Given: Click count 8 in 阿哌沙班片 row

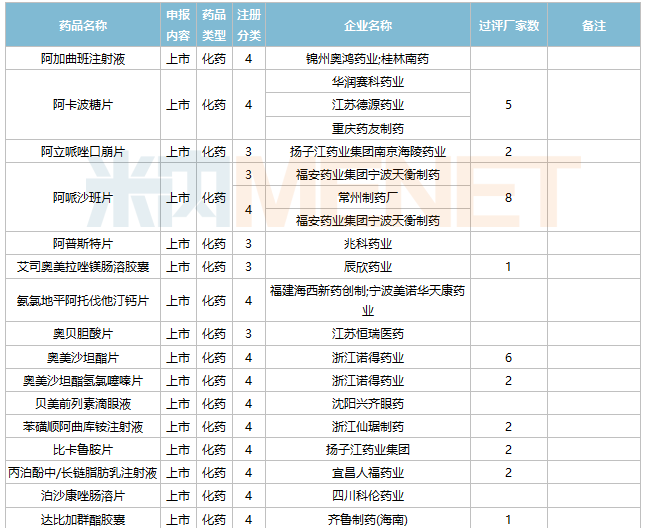Looking at the screenshot, I should (509, 197).
